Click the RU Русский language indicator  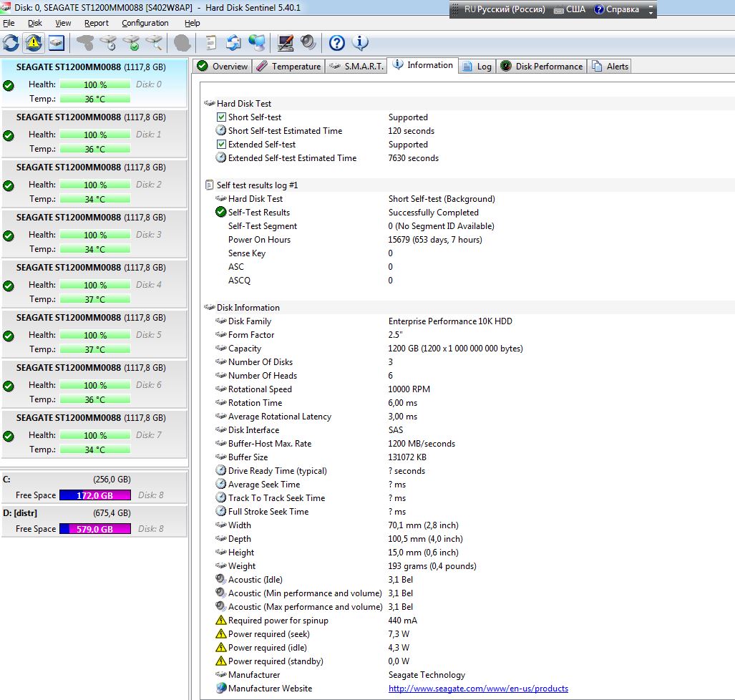point(504,9)
